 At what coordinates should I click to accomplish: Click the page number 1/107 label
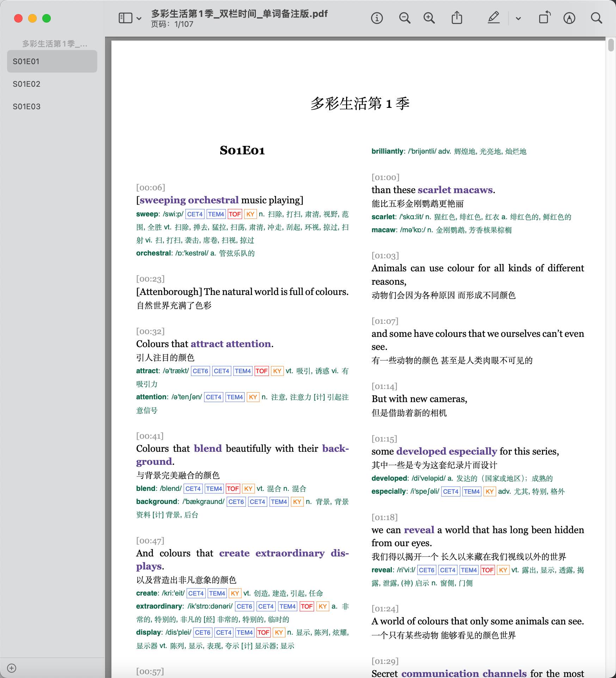pos(172,24)
